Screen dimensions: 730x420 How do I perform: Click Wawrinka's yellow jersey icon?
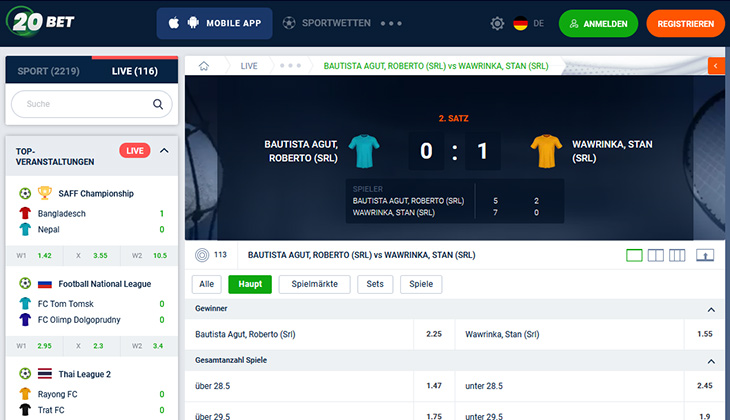pos(546,151)
